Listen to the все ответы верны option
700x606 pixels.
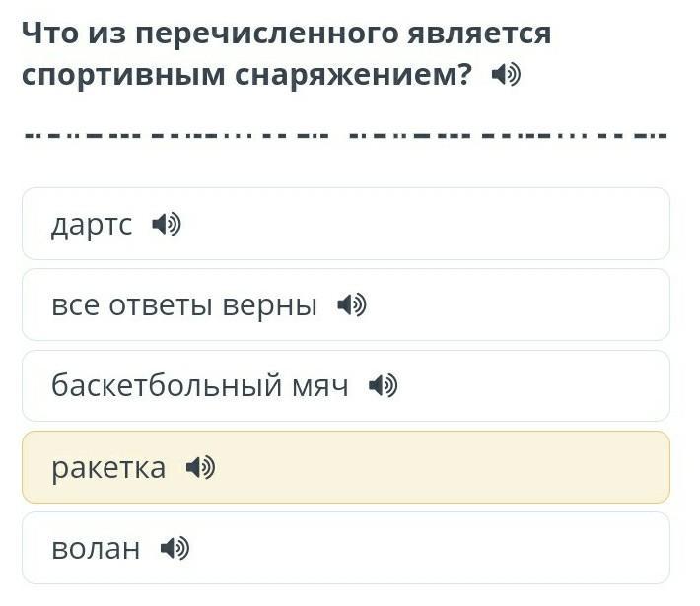[x=352, y=305]
